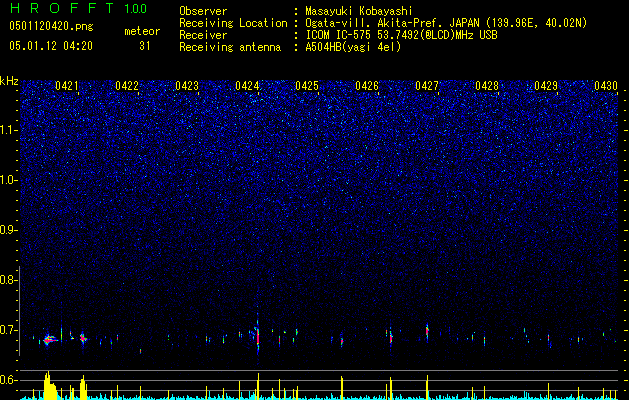Click the meteor label

click(142, 31)
